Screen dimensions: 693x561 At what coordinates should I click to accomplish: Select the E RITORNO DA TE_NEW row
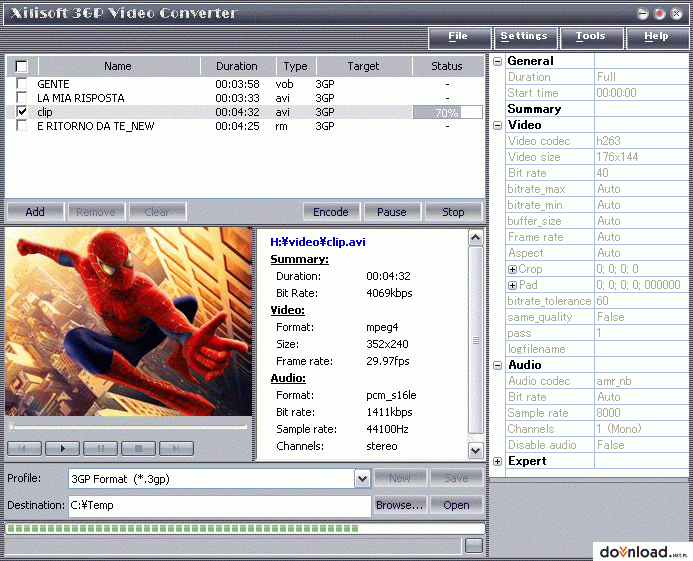click(x=244, y=126)
